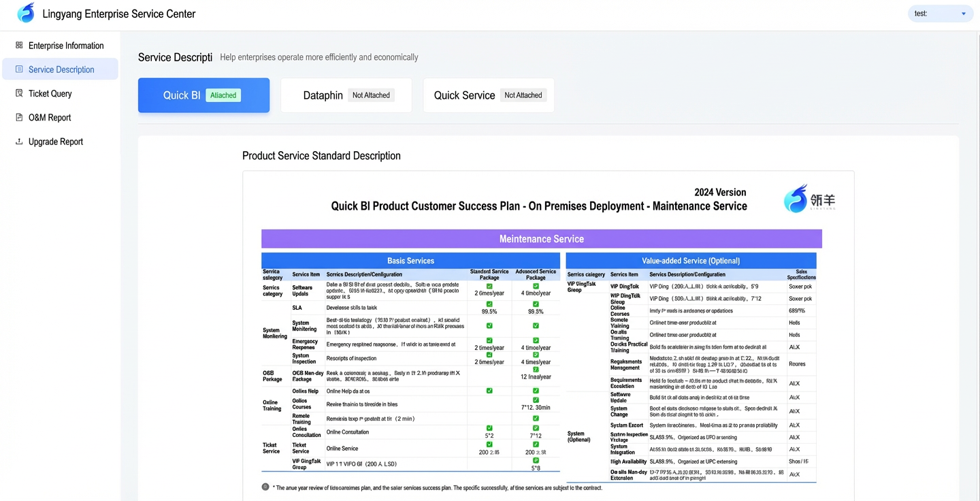Image resolution: width=980 pixels, height=501 pixels.
Task: Click the Product Service Standard Description heading
Action: 321,156
